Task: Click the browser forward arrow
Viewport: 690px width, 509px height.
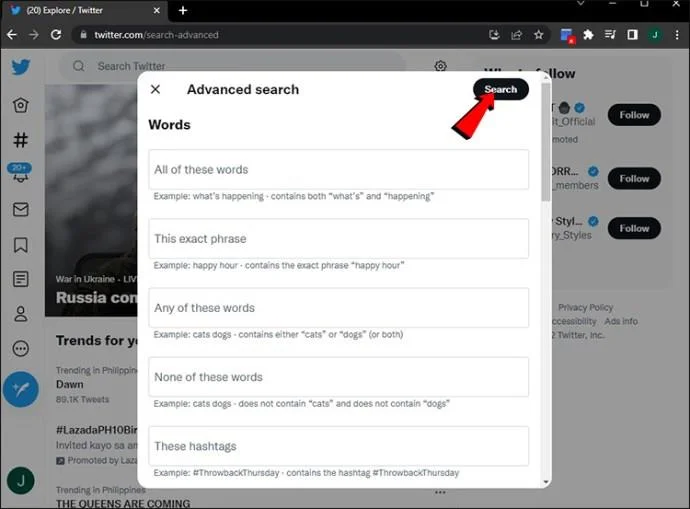Action: (34, 35)
